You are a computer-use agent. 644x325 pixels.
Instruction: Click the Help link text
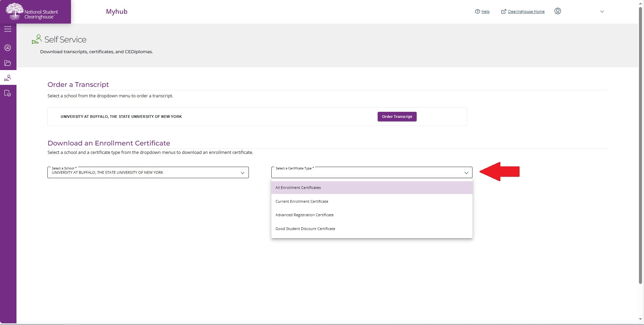pos(485,11)
